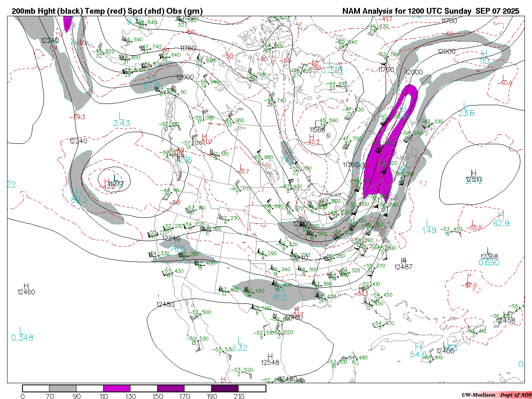Click the black H marker above 12460

pos(26,286)
